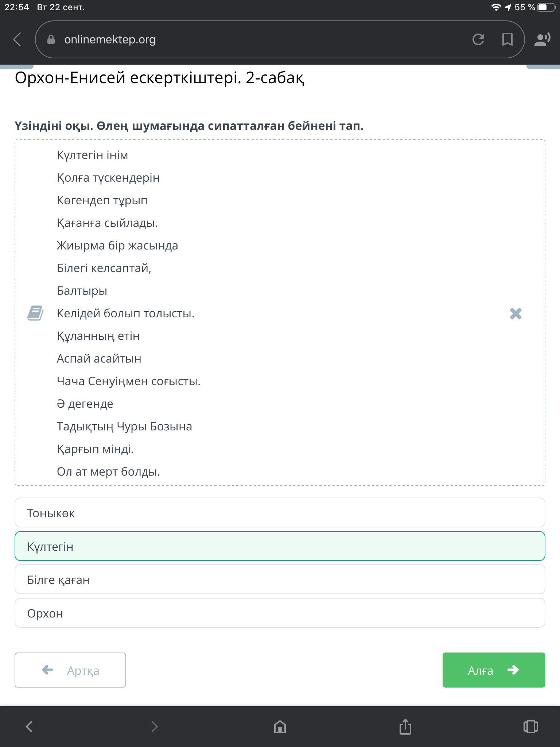Select the answer Тоныкөк
Screen dimensions: 560x747
pos(280,513)
